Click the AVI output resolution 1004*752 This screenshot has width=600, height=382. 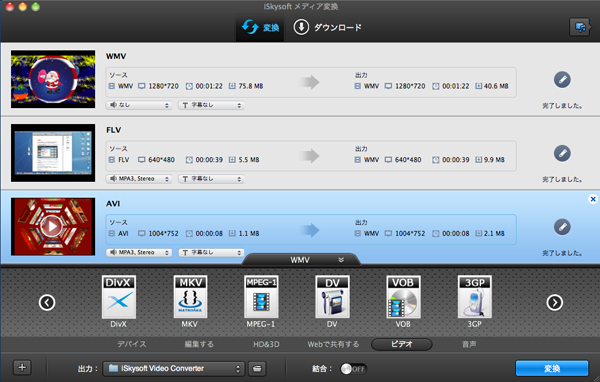(x=410, y=233)
